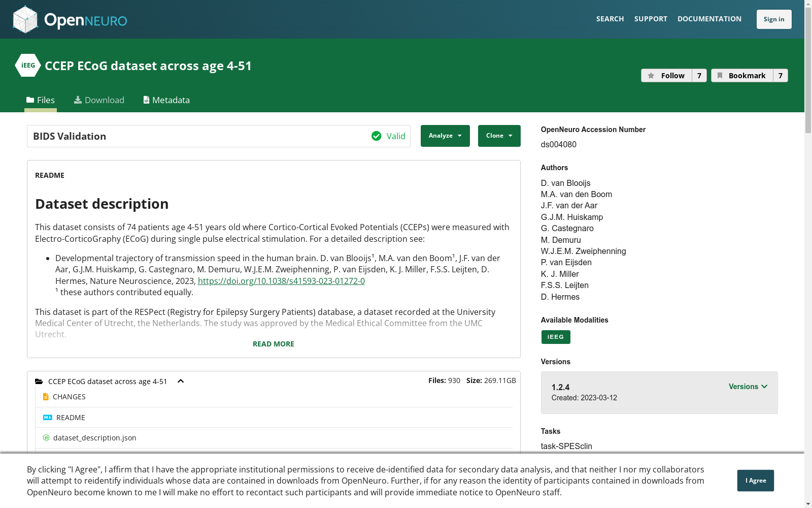Click the Files: 930 count

click(x=444, y=380)
